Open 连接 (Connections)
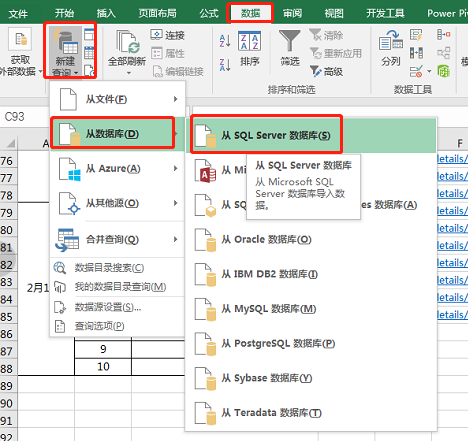This screenshot has height=441, width=468. (x=168, y=35)
